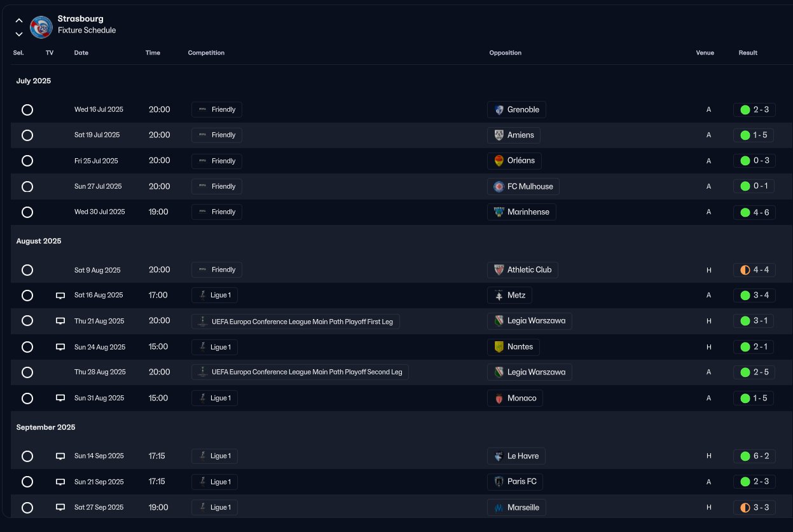The image size is (793, 532).
Task: Click Grenoble club badge icon
Action: (x=499, y=110)
